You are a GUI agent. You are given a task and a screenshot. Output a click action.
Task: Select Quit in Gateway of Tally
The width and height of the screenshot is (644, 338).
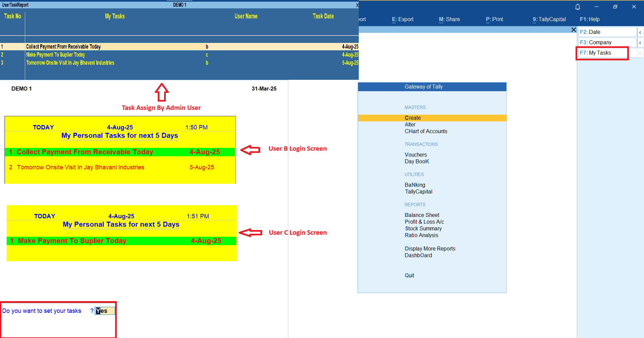[409, 276]
